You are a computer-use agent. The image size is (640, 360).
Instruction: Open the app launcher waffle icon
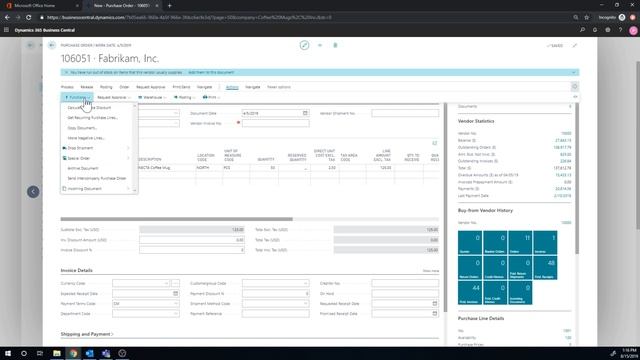tap(6, 30)
